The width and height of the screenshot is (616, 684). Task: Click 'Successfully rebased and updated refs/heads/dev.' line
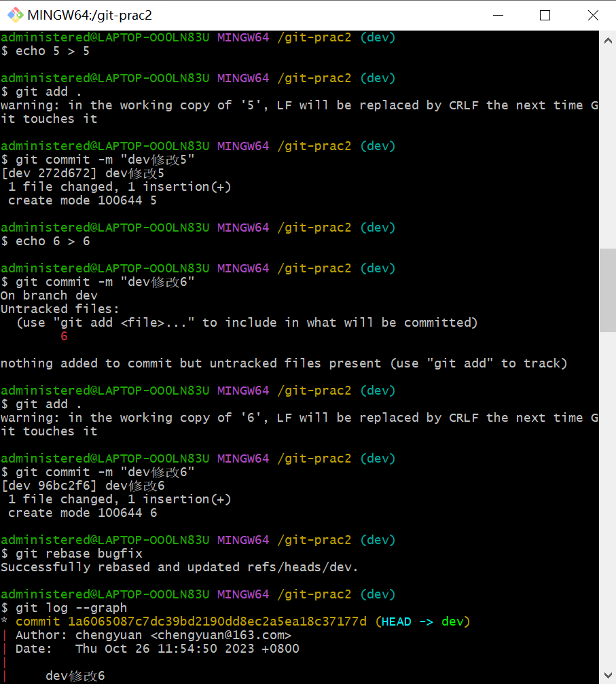tap(179, 567)
